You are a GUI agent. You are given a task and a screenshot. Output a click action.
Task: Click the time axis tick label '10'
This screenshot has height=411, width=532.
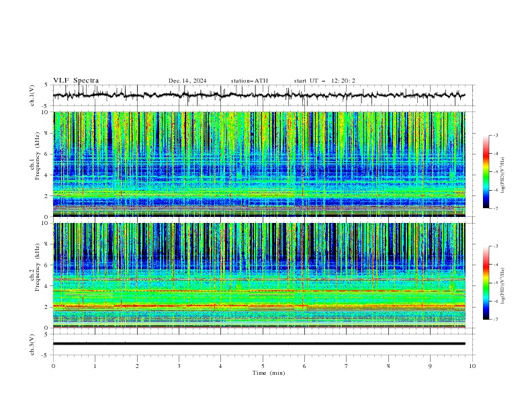(472, 366)
